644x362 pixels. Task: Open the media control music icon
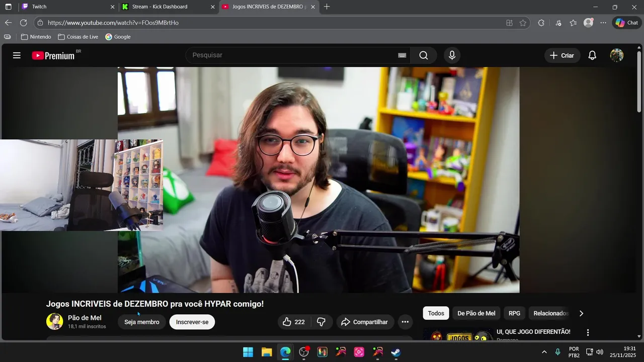[x=558, y=23]
